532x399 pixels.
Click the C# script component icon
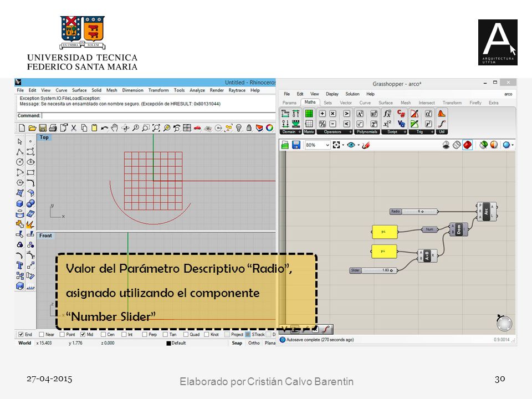coord(401,114)
